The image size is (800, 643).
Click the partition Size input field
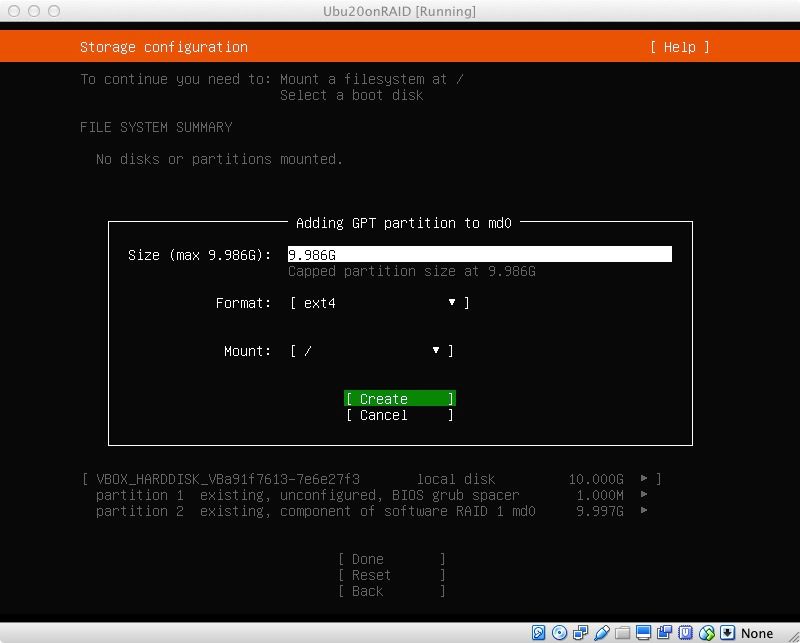(479, 255)
